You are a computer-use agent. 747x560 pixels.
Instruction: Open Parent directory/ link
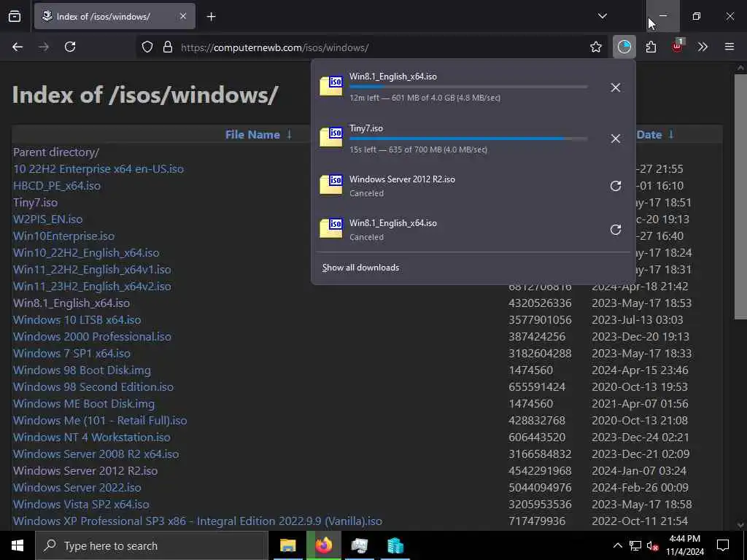(x=56, y=152)
